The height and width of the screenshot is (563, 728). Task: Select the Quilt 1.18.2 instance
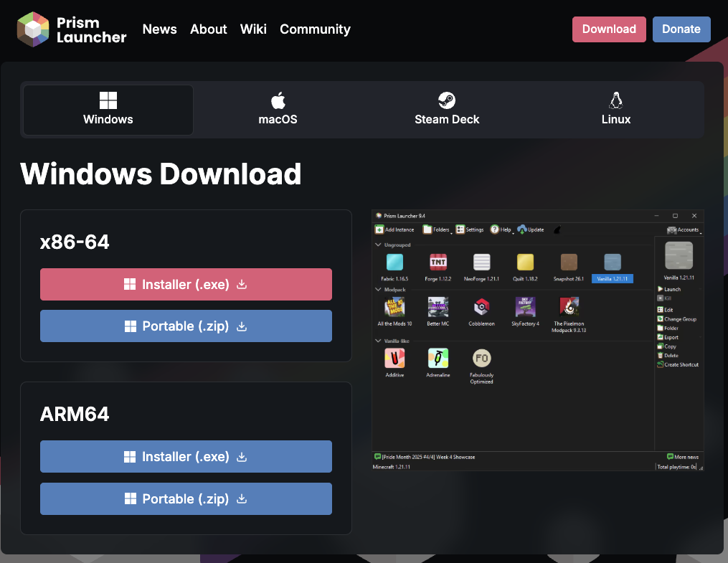(x=525, y=268)
